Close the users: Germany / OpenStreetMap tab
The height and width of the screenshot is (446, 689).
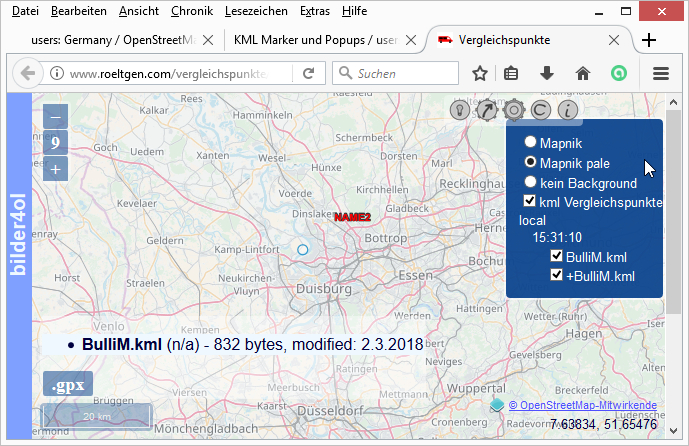[x=208, y=40]
